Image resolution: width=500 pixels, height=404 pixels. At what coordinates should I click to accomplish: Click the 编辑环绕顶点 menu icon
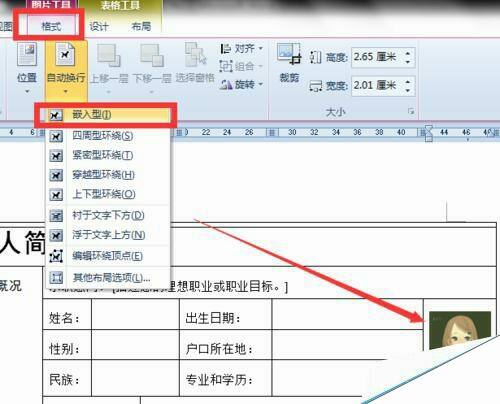point(56,256)
